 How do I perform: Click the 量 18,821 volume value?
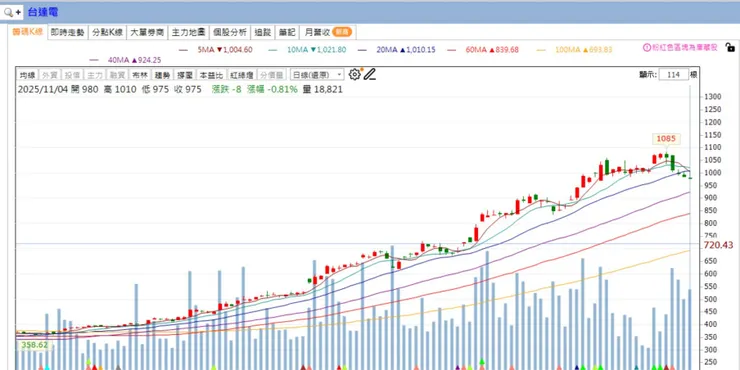(322, 89)
